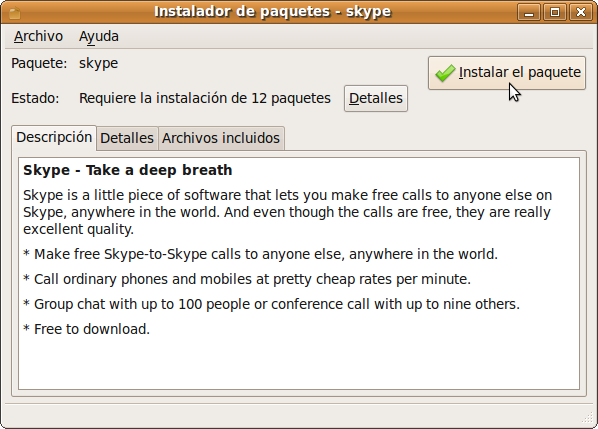Click the status text about 12 paquetes
The image size is (598, 429).
205,98
